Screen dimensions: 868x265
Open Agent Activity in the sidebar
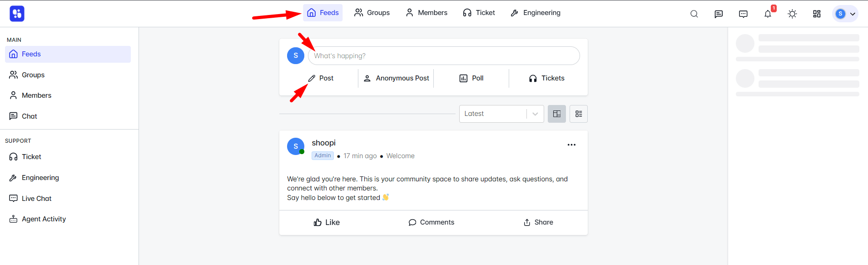(68, 219)
